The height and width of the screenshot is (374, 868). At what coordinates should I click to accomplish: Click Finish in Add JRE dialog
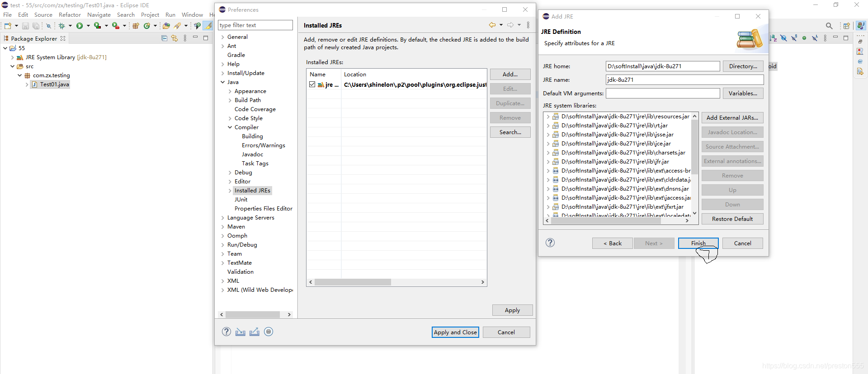click(698, 243)
